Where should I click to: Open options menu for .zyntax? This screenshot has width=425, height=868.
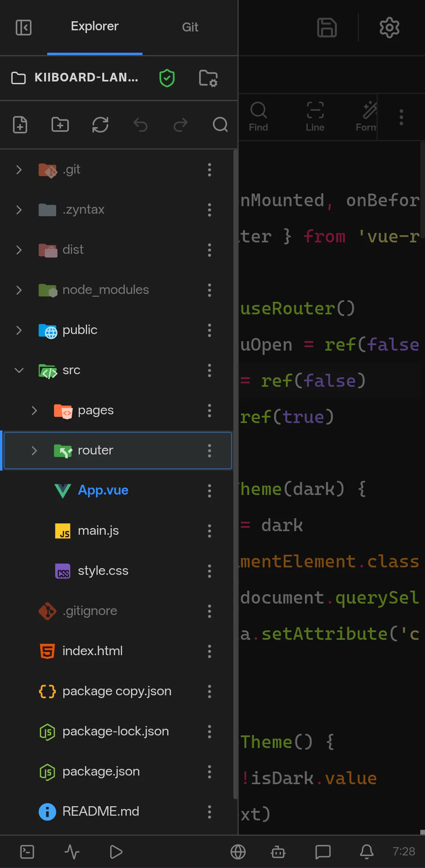209,210
